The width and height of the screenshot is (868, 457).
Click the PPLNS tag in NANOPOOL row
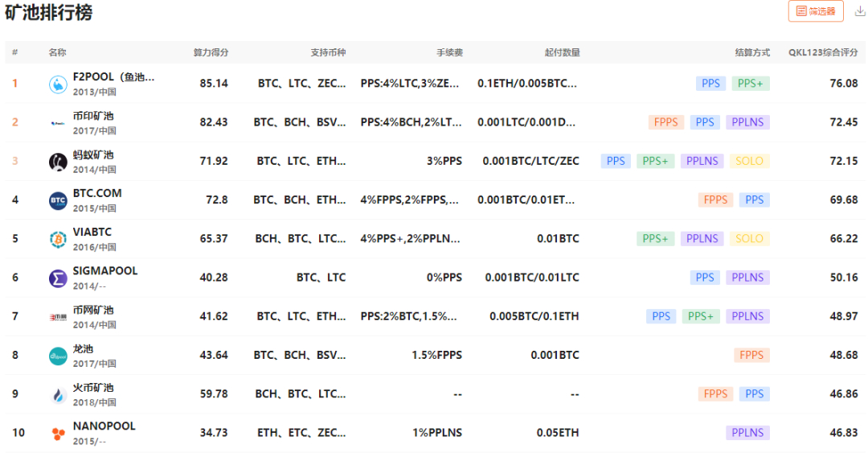click(747, 433)
